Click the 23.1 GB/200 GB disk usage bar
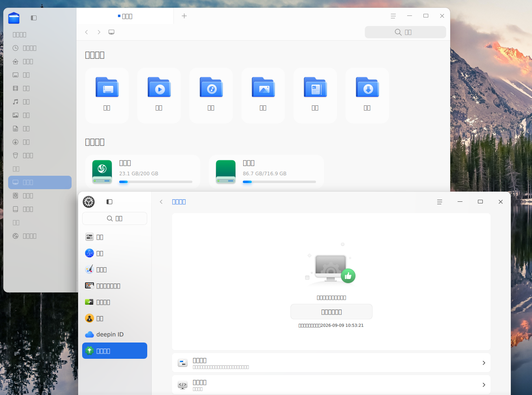This screenshot has height=395, width=532. pos(156,182)
